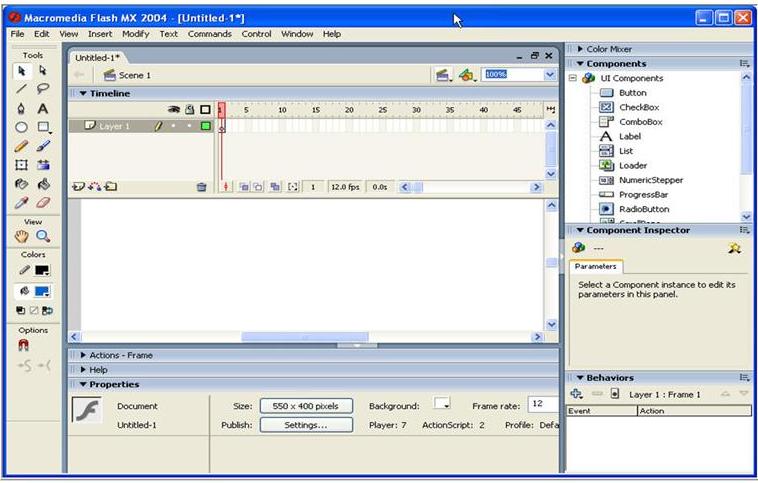Viewport: 758px width, 483px height.
Task: Toggle Onion Skin button in timeline
Action: point(244,187)
